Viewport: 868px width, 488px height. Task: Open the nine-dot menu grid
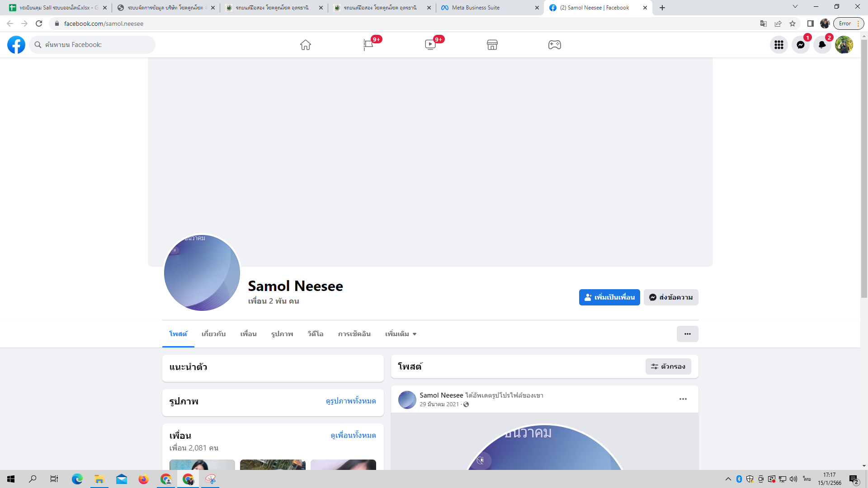[x=778, y=45]
